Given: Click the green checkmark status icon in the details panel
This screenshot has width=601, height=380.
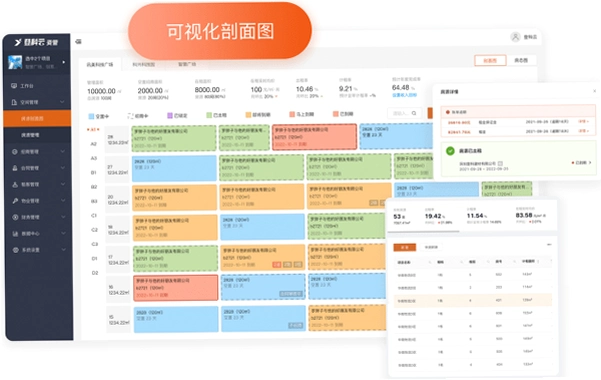Looking at the screenshot, I should (x=450, y=151).
